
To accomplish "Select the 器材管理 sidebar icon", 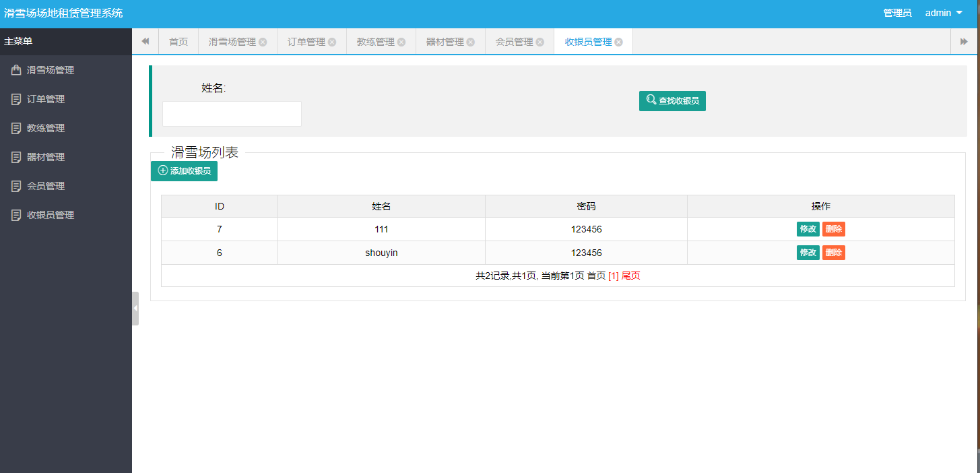I will [15, 156].
